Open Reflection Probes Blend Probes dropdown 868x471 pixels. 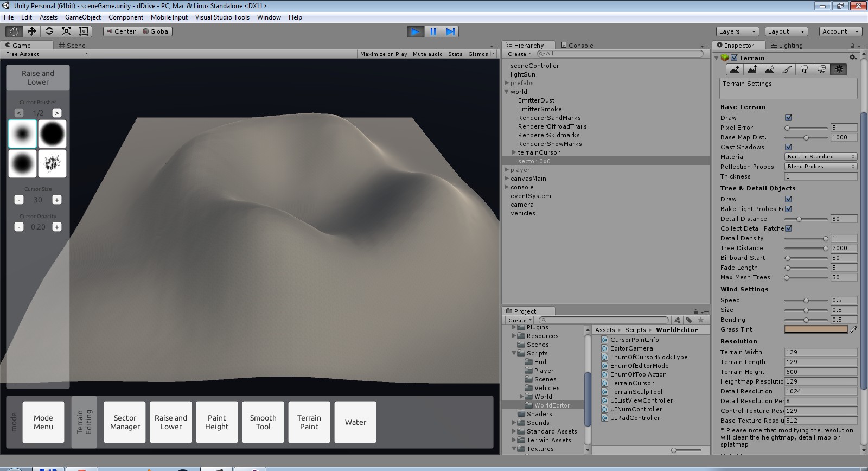(x=821, y=167)
